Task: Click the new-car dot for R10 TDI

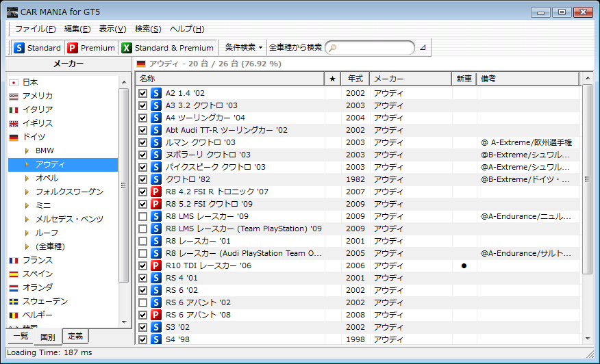Action: click(464, 265)
